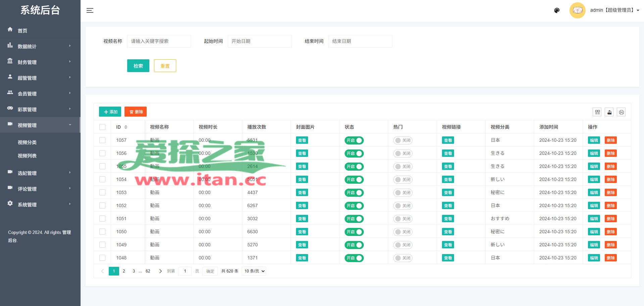644x306 pixels.
Task: Click the column filter grid icon
Action: 597,112
